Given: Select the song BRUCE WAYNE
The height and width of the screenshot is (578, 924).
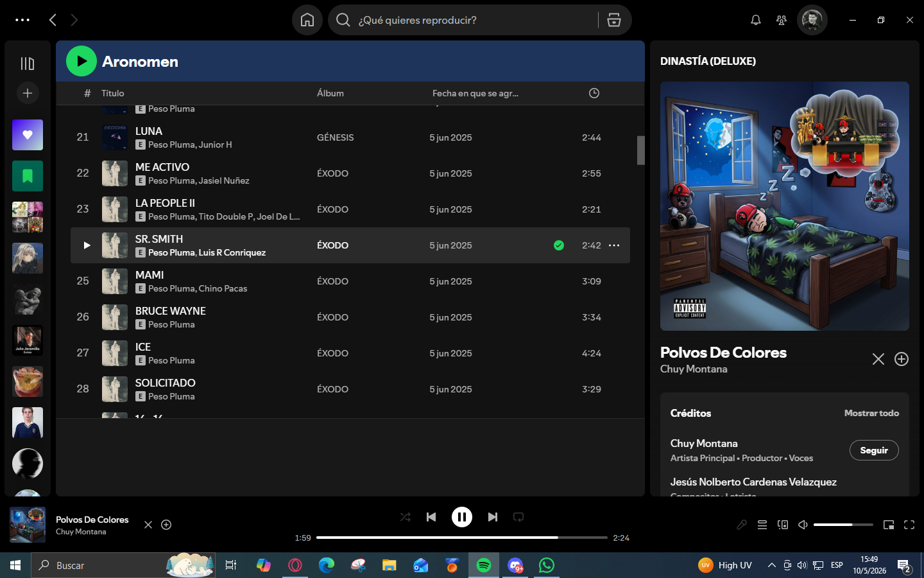Looking at the screenshot, I should tap(171, 311).
